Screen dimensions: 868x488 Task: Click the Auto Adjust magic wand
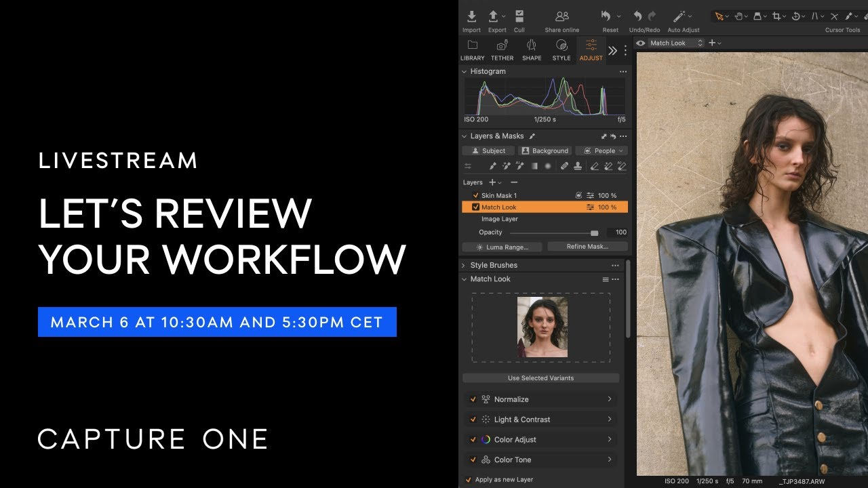679,16
